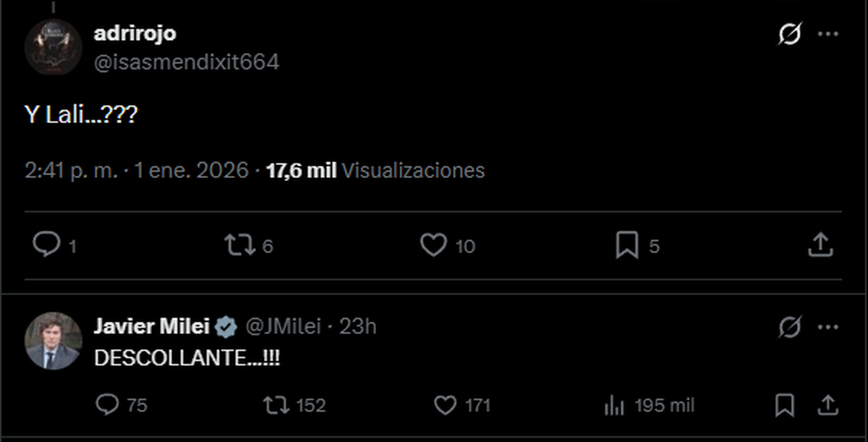Bookmark adrirojo's post
The width and height of the screenshot is (868, 442).
626,246
